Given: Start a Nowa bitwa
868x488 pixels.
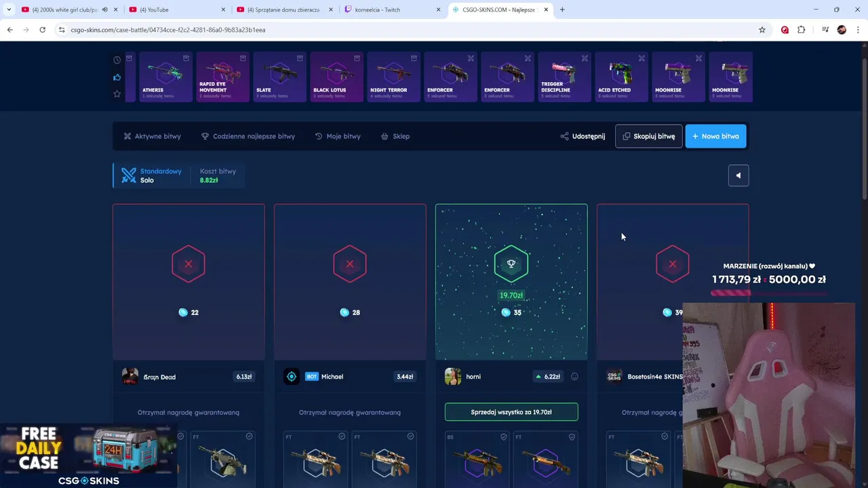Looking at the screenshot, I should coord(715,136).
